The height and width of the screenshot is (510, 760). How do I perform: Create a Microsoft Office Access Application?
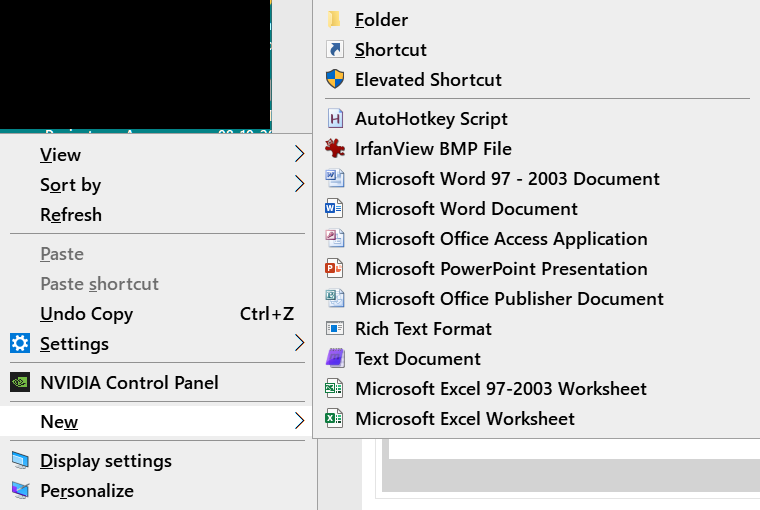point(537,239)
